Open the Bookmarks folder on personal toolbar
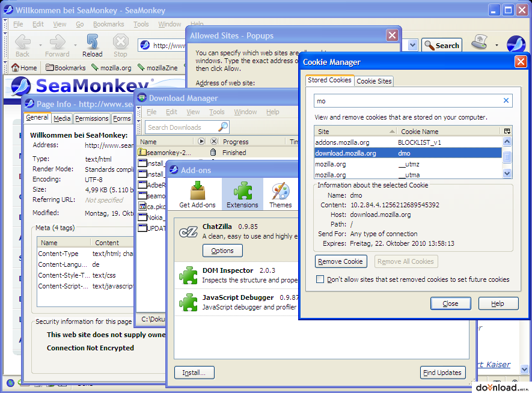The image size is (532, 393). pos(66,68)
